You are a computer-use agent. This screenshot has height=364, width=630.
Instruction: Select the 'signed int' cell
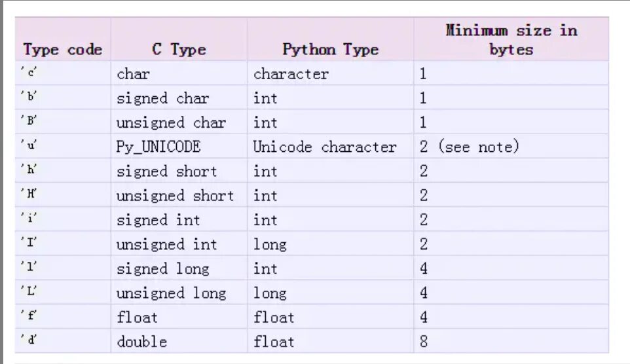[179, 219]
